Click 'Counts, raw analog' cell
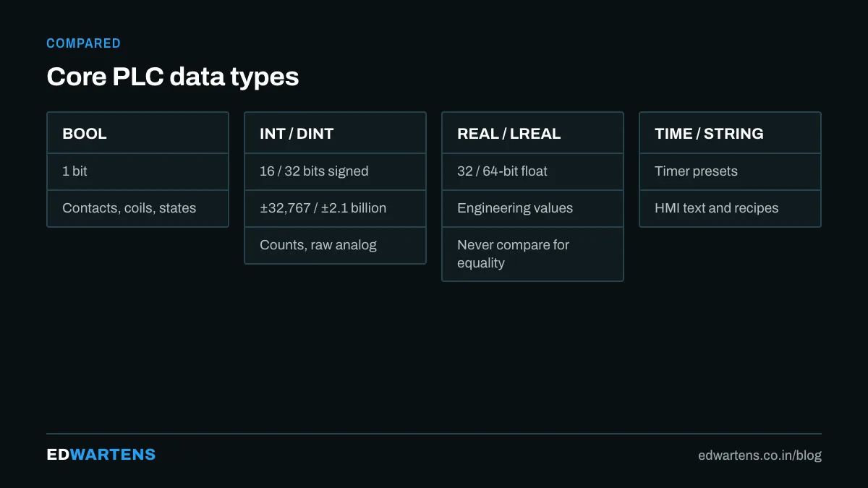 pos(335,245)
